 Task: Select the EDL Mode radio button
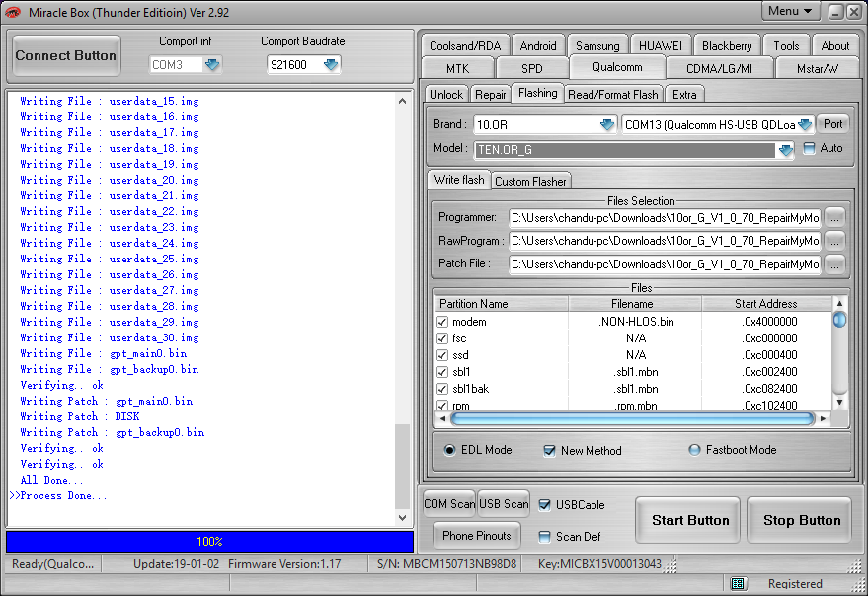click(449, 450)
